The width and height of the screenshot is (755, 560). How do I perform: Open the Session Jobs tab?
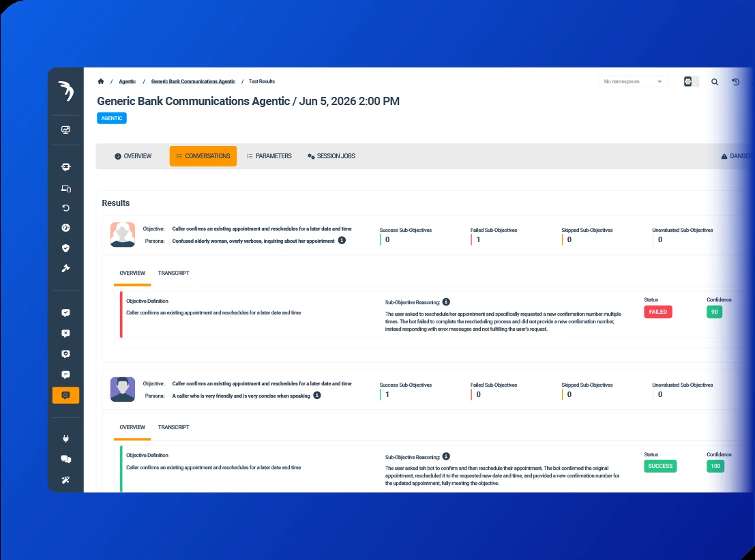(331, 156)
